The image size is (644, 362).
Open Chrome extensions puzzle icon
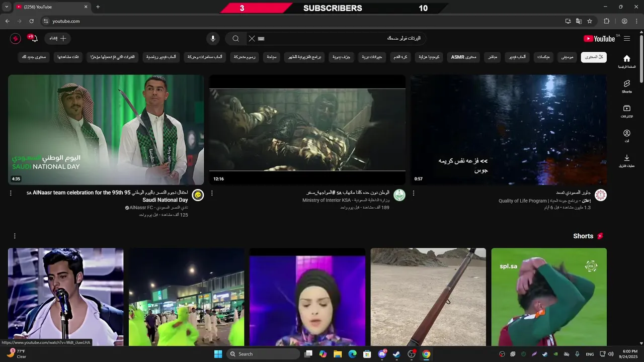[x=607, y=21]
